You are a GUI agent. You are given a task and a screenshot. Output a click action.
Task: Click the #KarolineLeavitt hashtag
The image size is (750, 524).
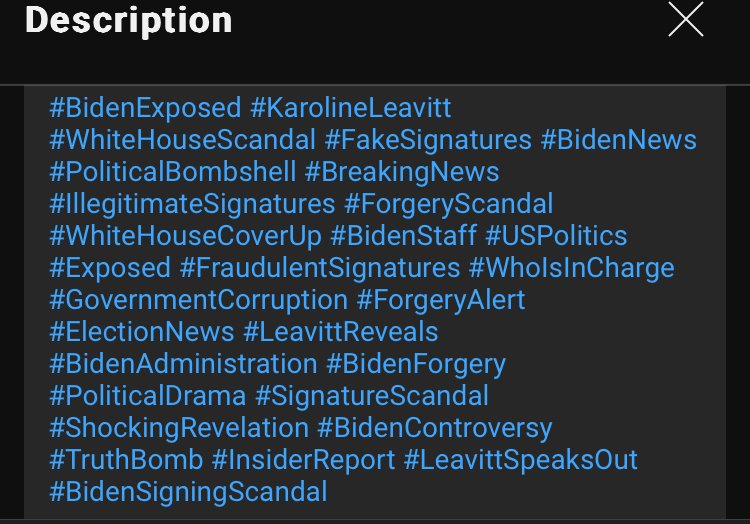[x=351, y=107]
